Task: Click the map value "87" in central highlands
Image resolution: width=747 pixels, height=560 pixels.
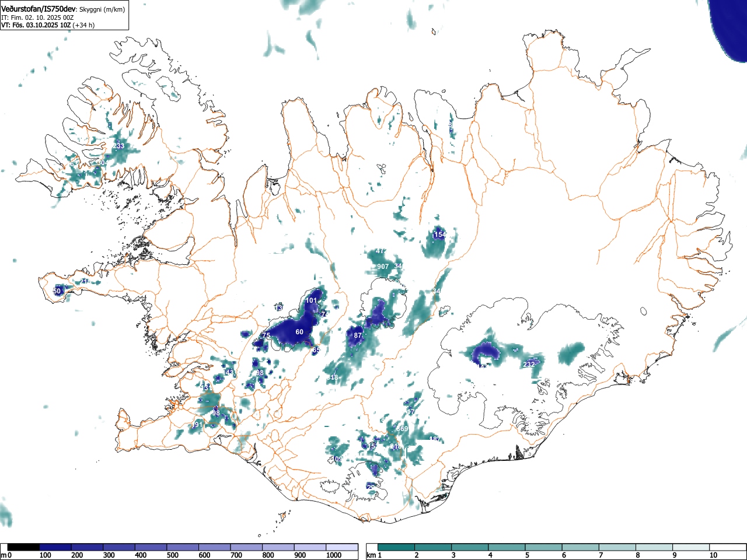Action: point(358,335)
